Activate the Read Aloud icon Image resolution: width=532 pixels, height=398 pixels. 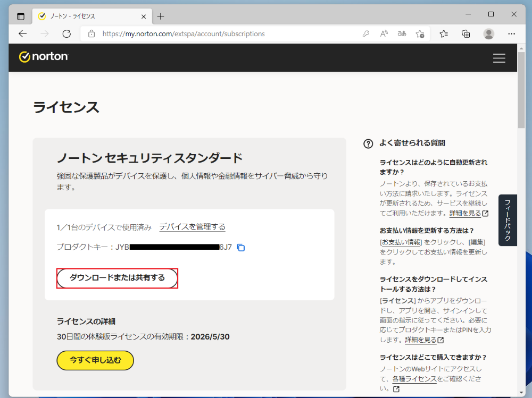tap(384, 33)
